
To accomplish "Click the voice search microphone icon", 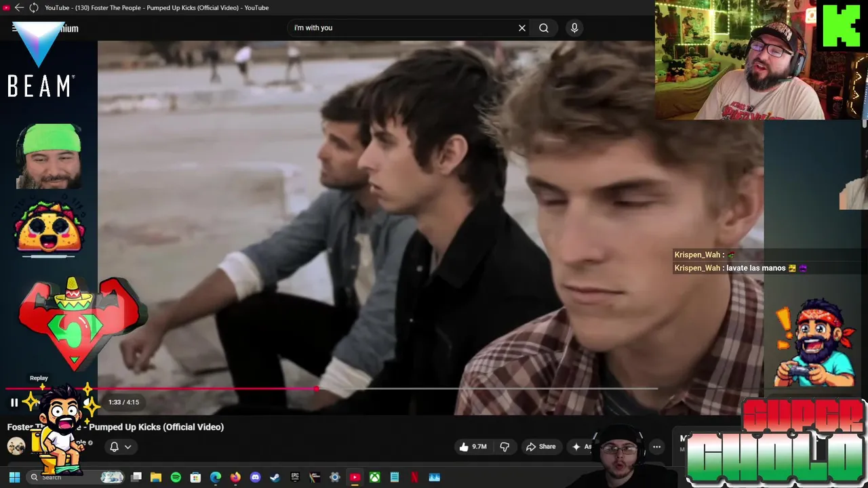I will click(574, 28).
